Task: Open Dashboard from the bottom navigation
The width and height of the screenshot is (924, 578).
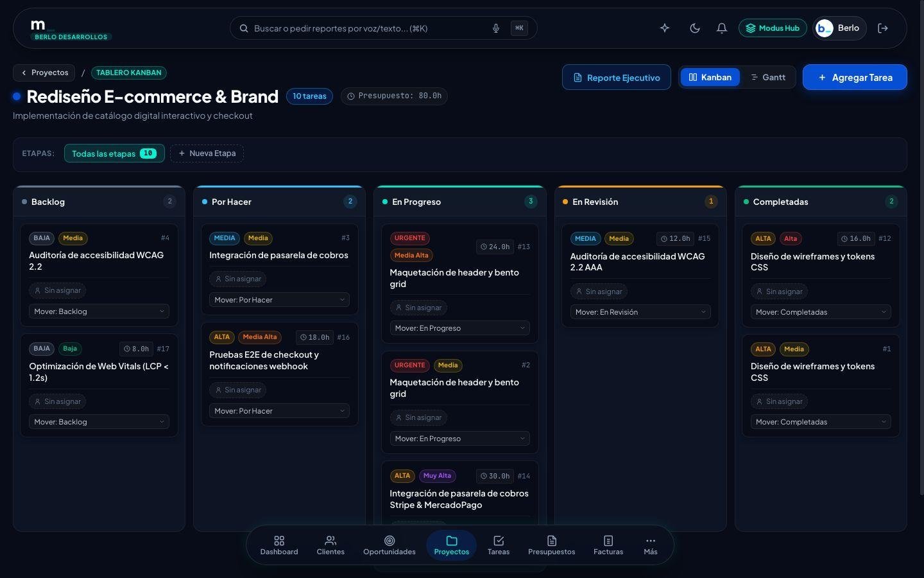Action: (279, 545)
